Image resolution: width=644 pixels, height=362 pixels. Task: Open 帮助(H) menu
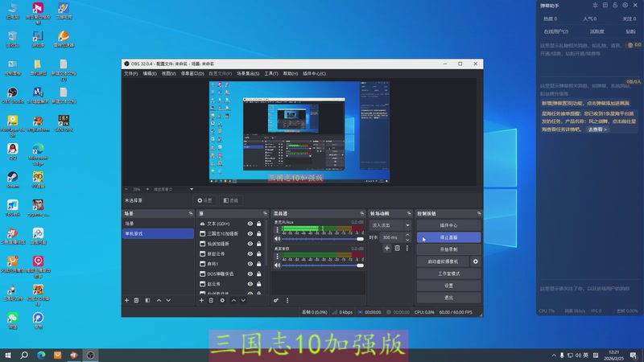291,73
